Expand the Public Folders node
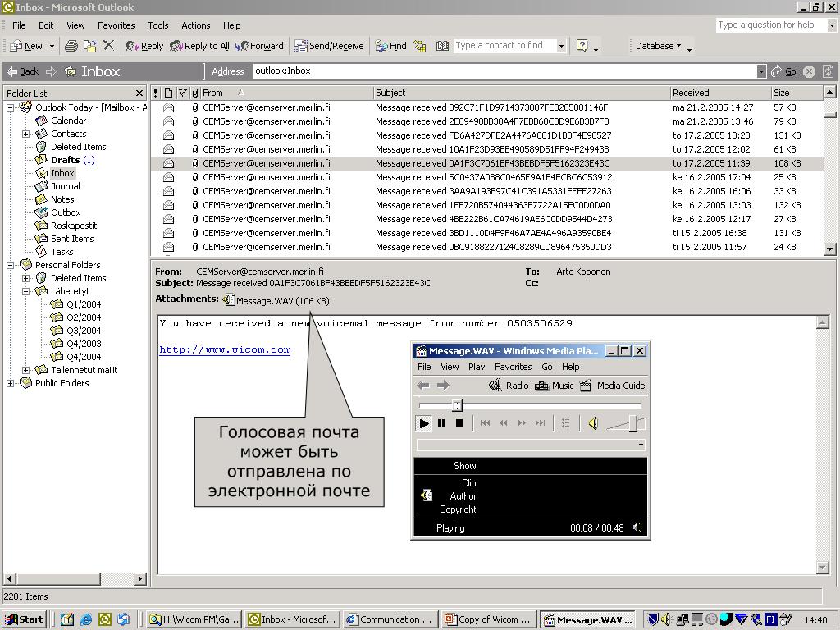840x630 pixels. (10, 383)
